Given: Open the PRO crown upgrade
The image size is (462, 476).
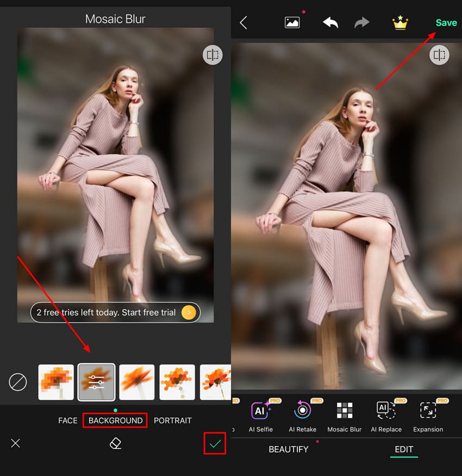Looking at the screenshot, I should tap(400, 22).
